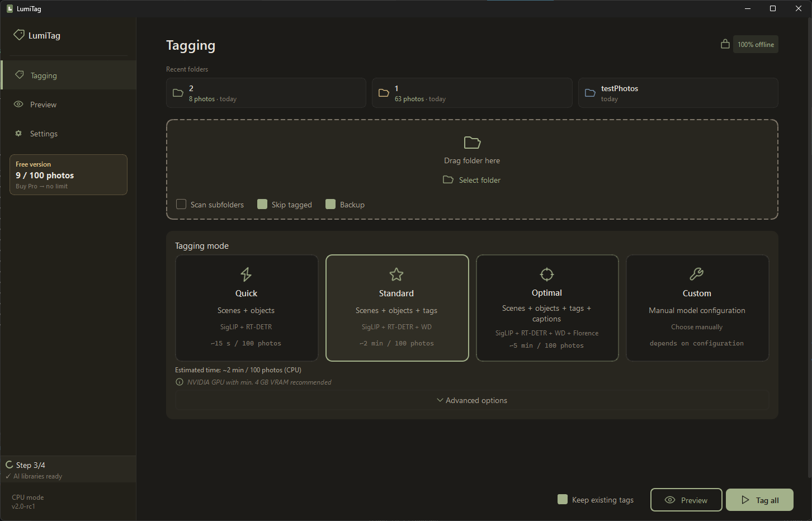Click the spinner icon next to Step 3/4

[x=9, y=465]
